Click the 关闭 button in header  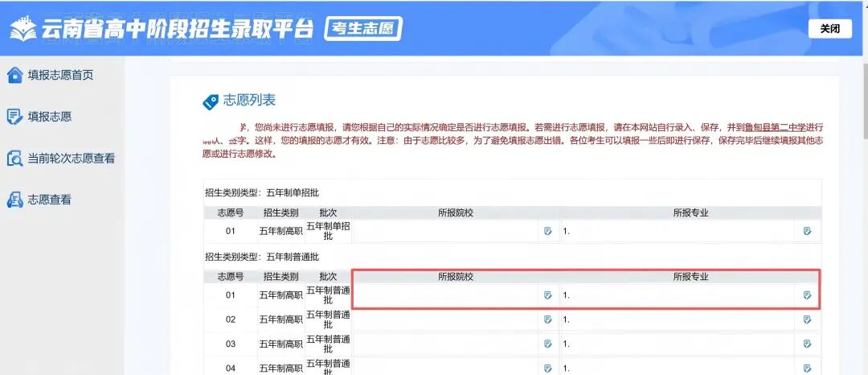(829, 29)
